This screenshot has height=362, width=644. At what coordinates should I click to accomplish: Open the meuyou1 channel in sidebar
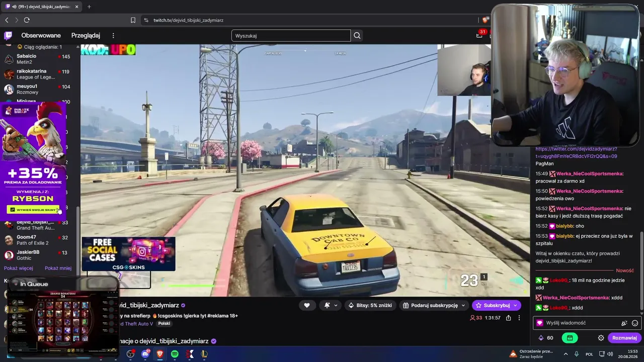(37, 89)
